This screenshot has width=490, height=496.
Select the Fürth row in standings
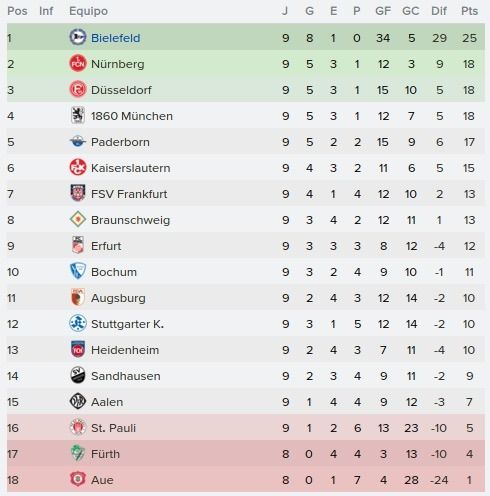(246, 453)
